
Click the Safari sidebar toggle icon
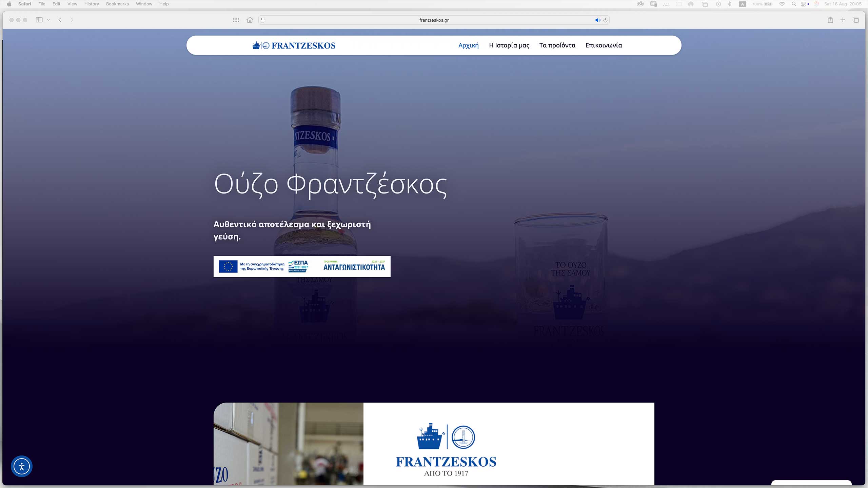click(39, 20)
